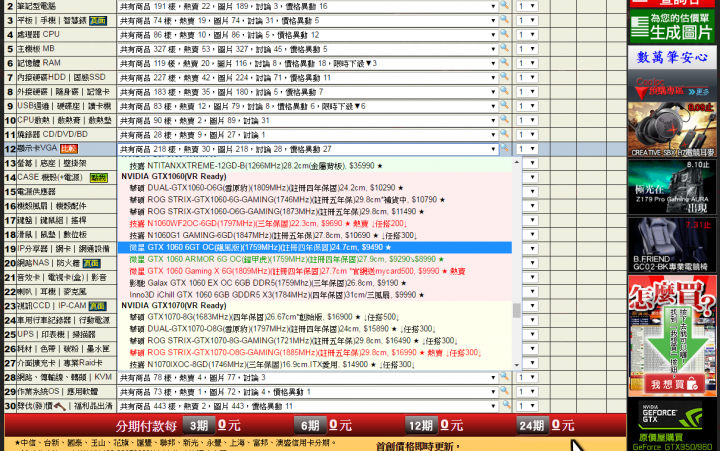Open the quantity dropdown in the CPU row
This screenshot has height=451, width=720.
tap(527, 35)
